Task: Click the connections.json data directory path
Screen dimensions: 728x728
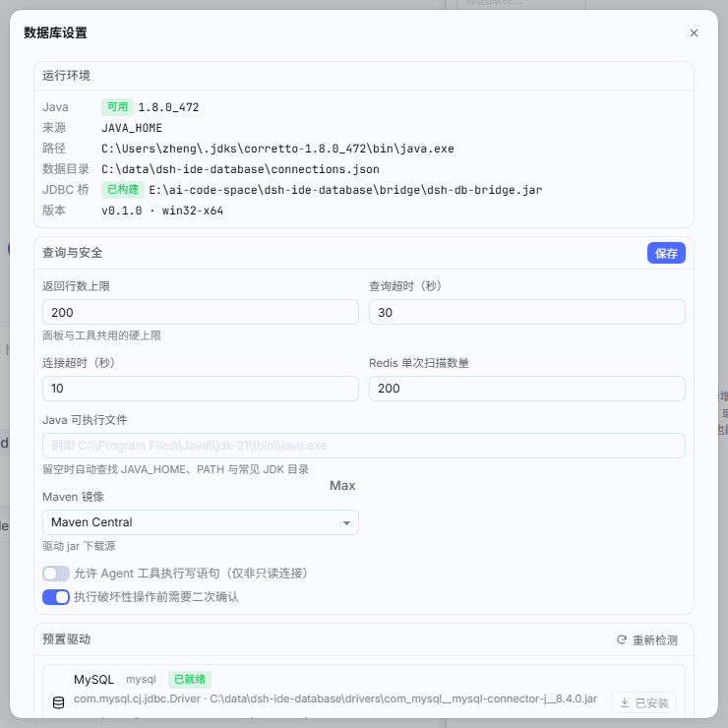Action: point(240,169)
